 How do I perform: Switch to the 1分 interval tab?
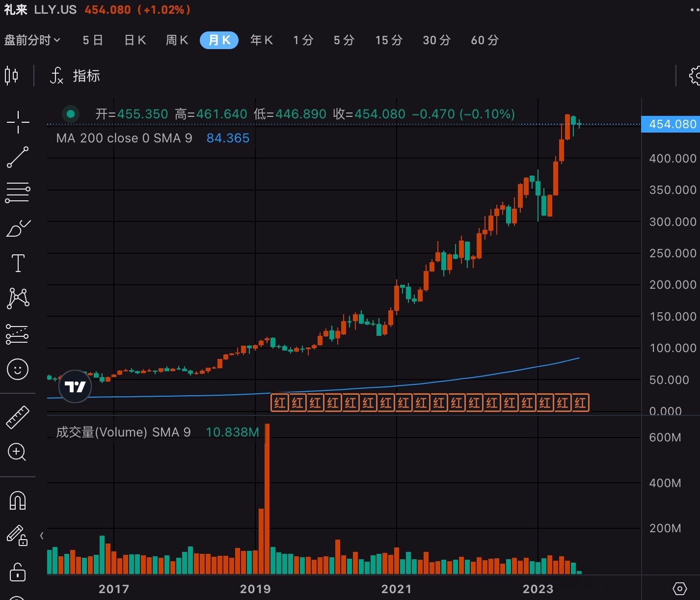click(303, 40)
